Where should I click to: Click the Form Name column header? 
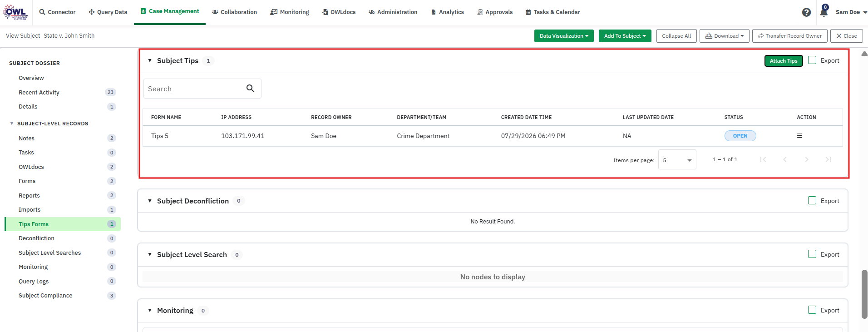point(166,117)
